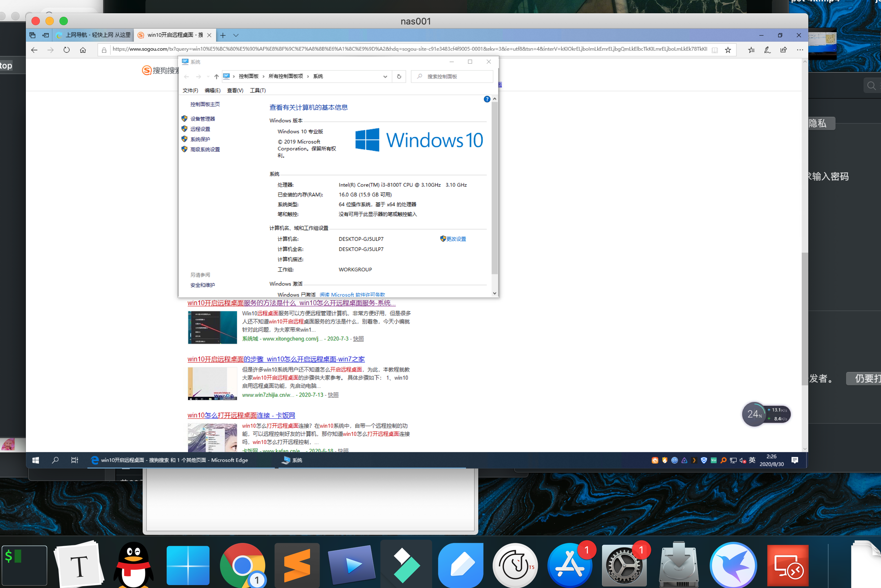881x588 pixels.
Task: Expand breadcrumb arrow after 所有控制面板项
Action: tap(308, 77)
